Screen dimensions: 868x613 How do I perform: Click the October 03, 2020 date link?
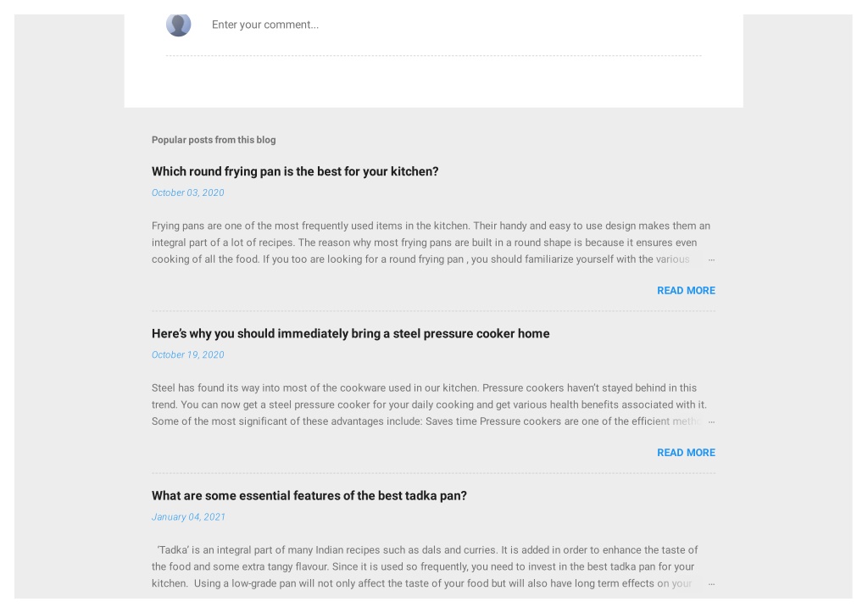[x=187, y=192]
